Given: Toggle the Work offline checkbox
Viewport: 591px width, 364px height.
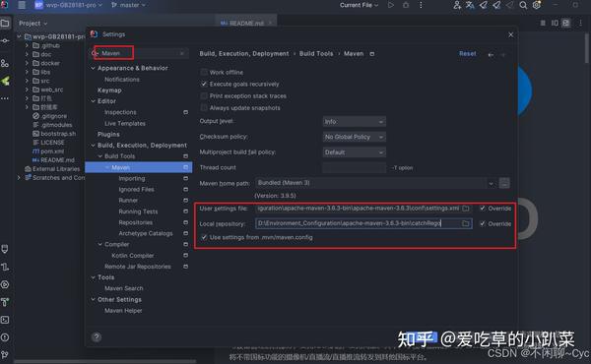Looking at the screenshot, I should pos(204,72).
